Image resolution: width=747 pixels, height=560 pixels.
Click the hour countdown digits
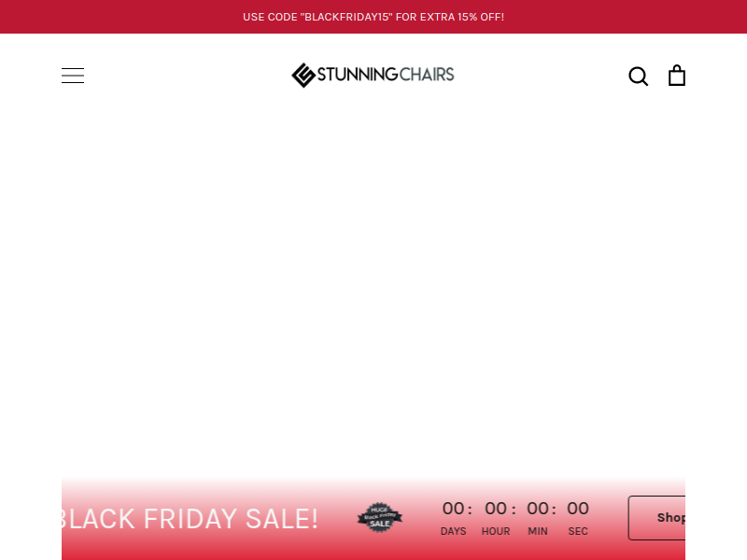pyautogui.click(x=496, y=509)
